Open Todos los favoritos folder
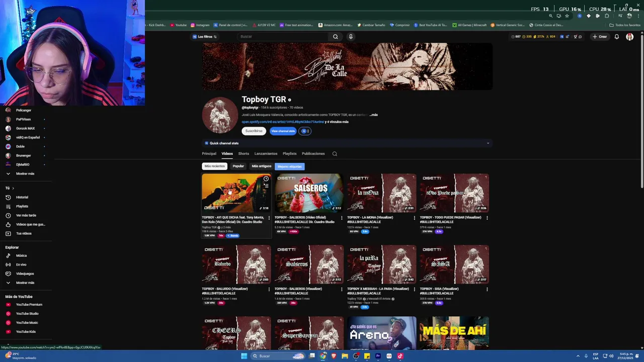This screenshot has width=644, height=362. pyautogui.click(x=624, y=25)
